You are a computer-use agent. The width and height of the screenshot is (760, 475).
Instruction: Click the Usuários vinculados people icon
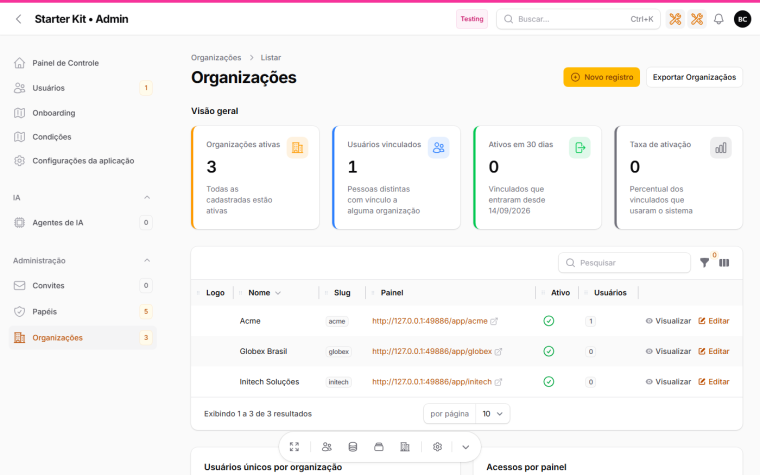click(x=439, y=147)
